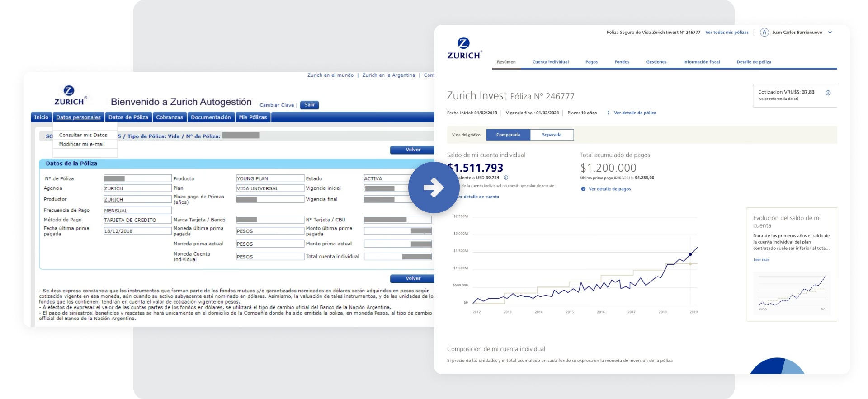Click the Método de Pago field TARJETA DE CREDITO
The width and height of the screenshot is (868, 399).
pyautogui.click(x=137, y=220)
